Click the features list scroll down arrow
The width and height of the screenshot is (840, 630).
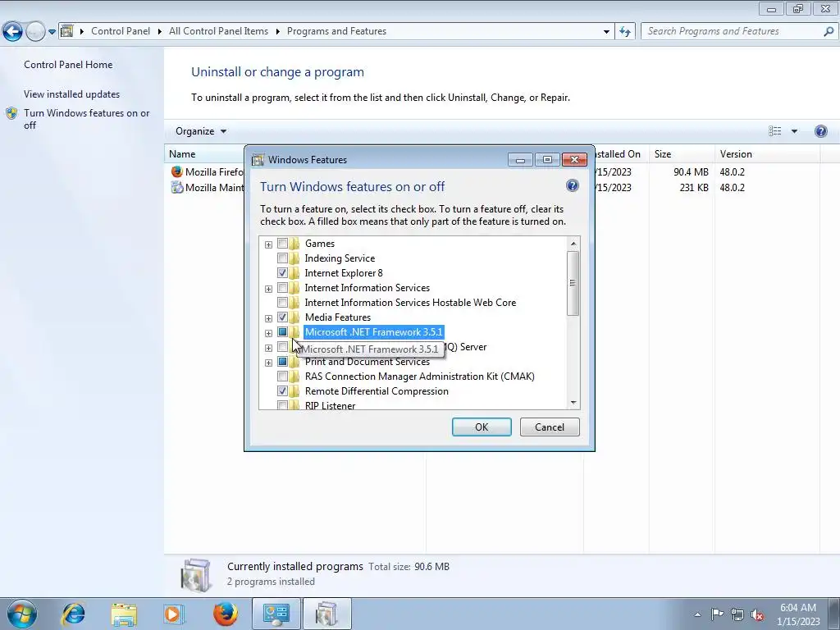pyautogui.click(x=573, y=402)
